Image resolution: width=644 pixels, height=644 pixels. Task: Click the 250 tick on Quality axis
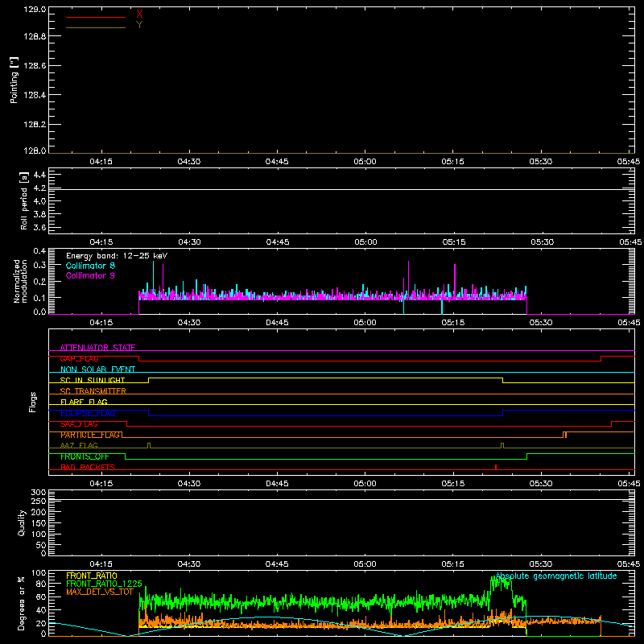[38, 501]
